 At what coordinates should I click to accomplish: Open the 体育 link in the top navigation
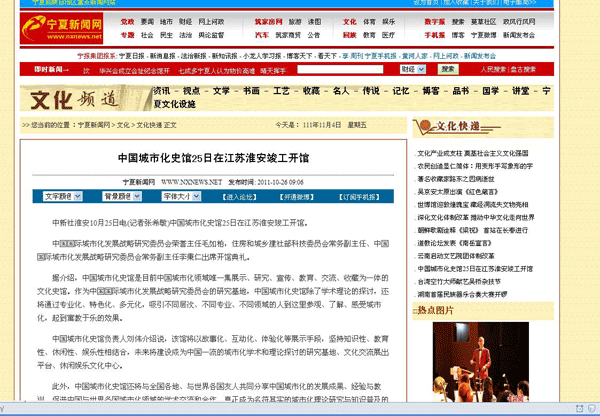[369, 22]
